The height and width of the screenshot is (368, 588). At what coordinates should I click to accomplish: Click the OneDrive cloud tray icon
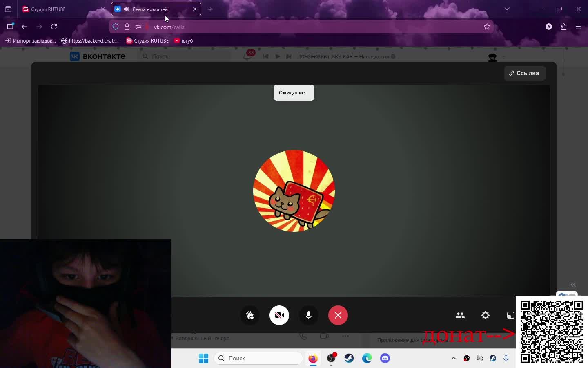click(480, 358)
